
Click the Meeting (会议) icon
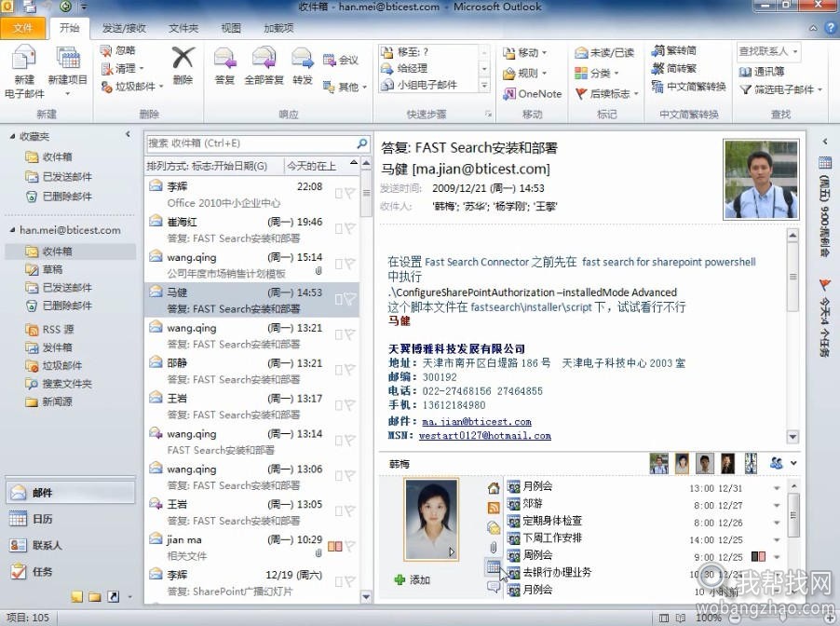329,60
